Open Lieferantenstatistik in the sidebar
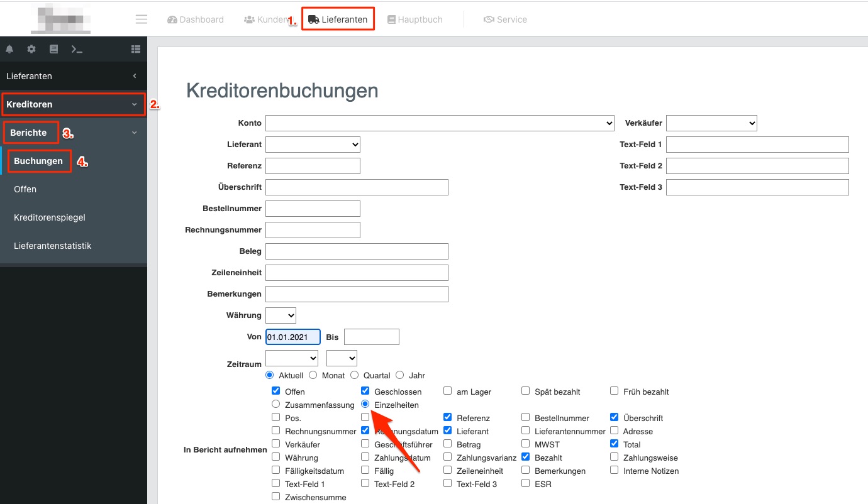This screenshot has height=504, width=868. [53, 246]
